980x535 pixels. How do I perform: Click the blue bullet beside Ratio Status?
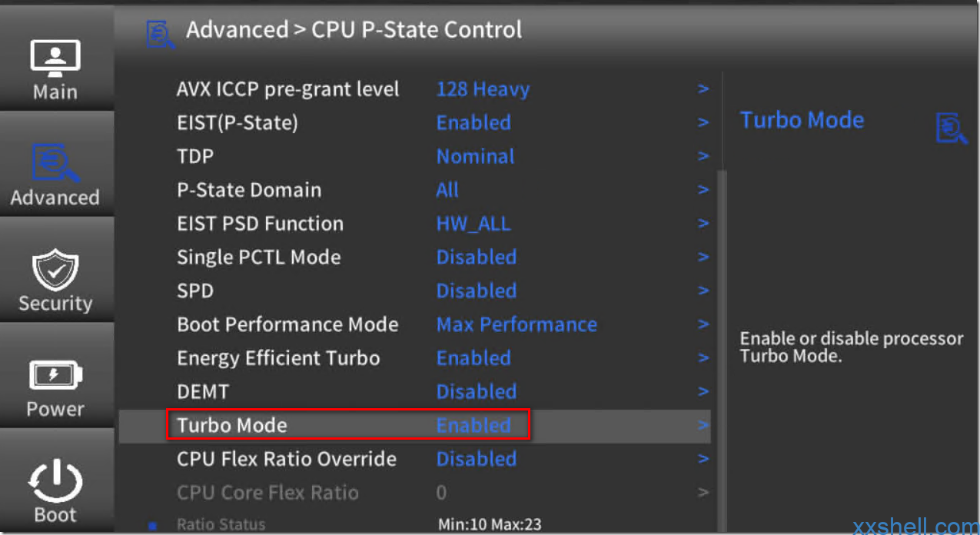point(152,526)
